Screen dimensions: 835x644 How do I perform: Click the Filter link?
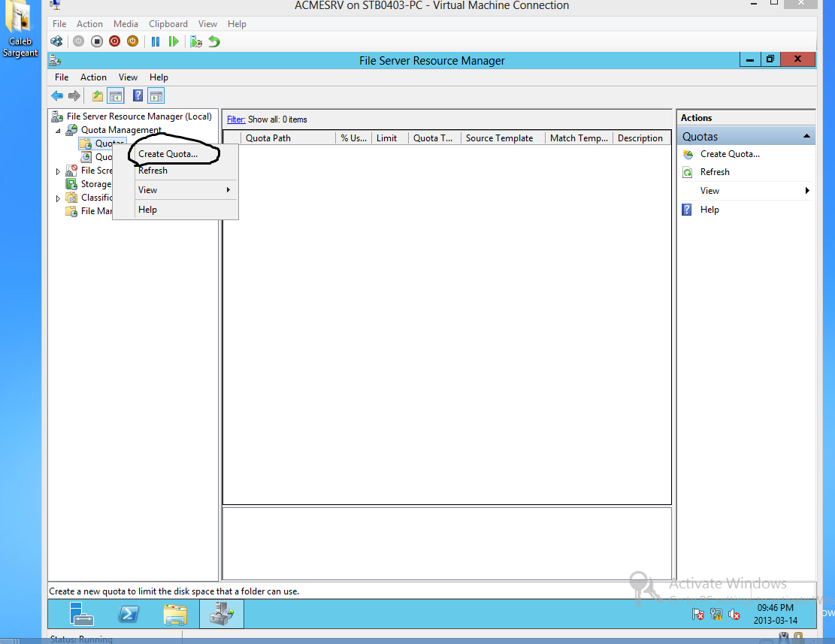(x=236, y=119)
